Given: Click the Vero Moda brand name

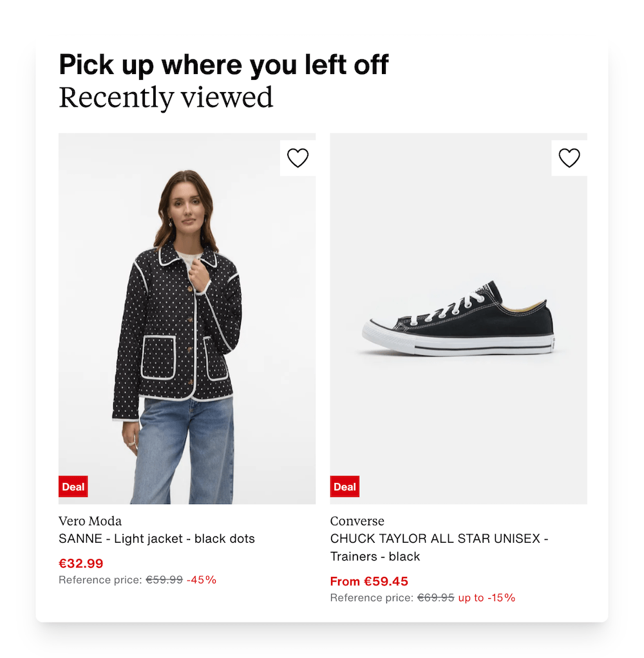Looking at the screenshot, I should [90, 521].
